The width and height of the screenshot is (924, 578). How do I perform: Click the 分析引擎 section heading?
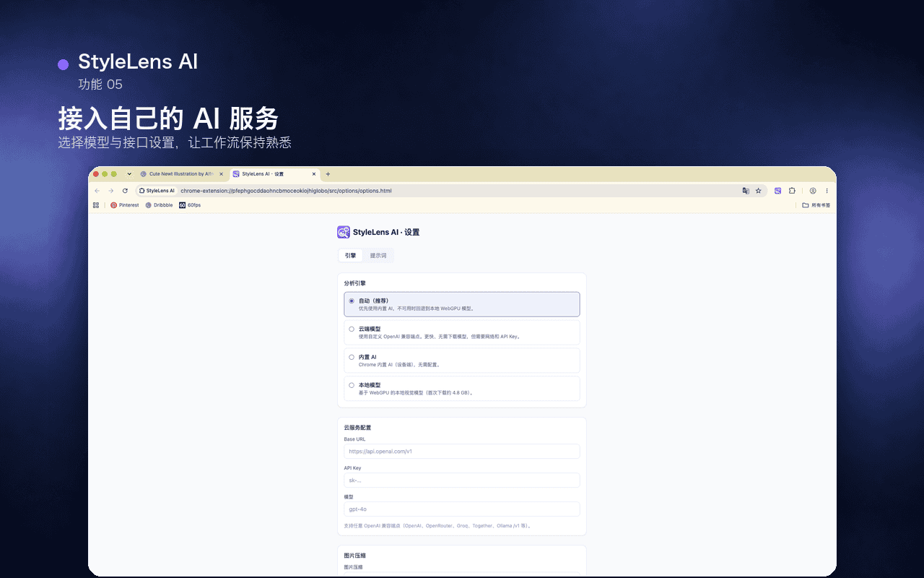click(x=355, y=283)
